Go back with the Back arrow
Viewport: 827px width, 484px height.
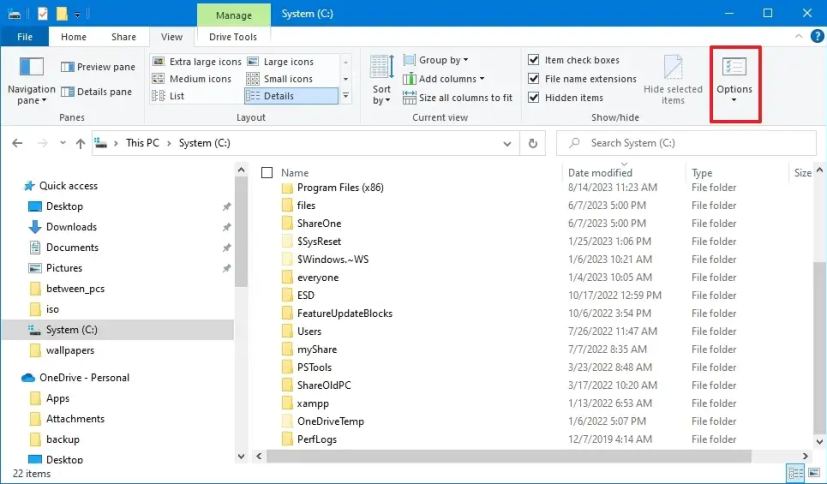(x=17, y=143)
